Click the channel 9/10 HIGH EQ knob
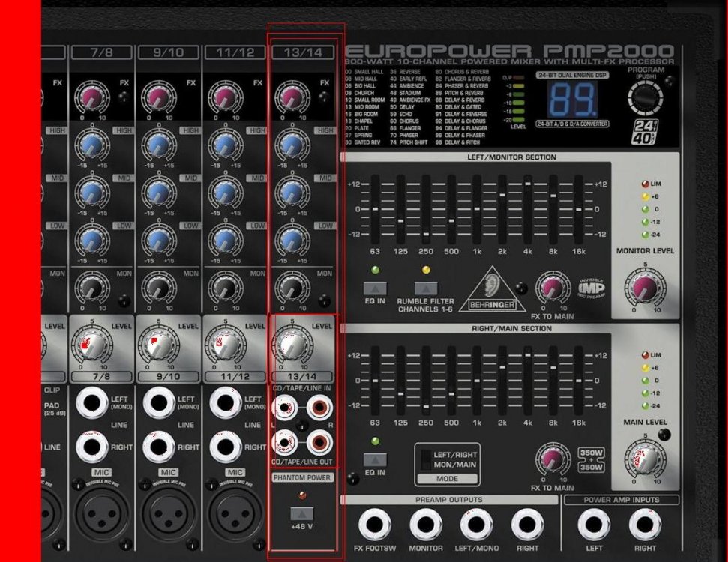 point(159,145)
